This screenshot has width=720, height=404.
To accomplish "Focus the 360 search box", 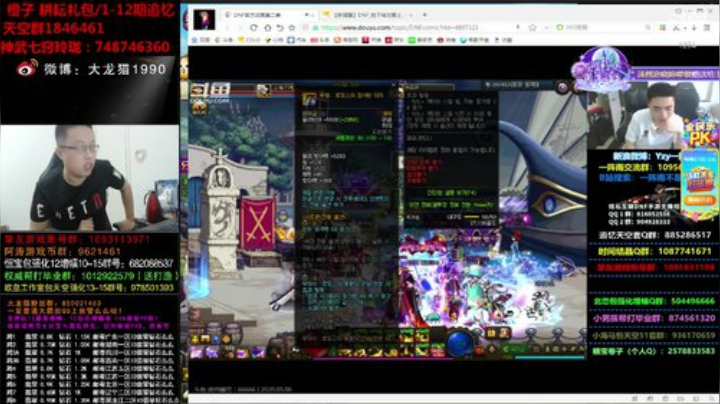I will 606,28.
